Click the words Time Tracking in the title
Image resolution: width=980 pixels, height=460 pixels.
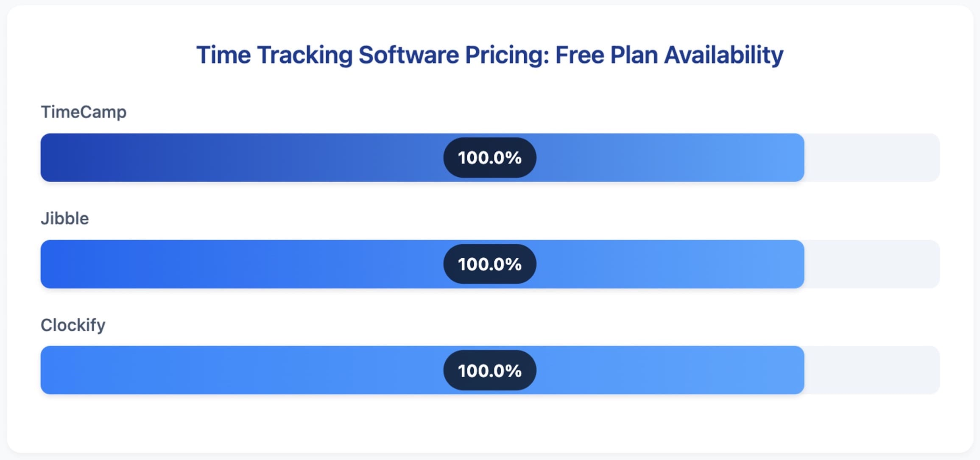point(274,55)
